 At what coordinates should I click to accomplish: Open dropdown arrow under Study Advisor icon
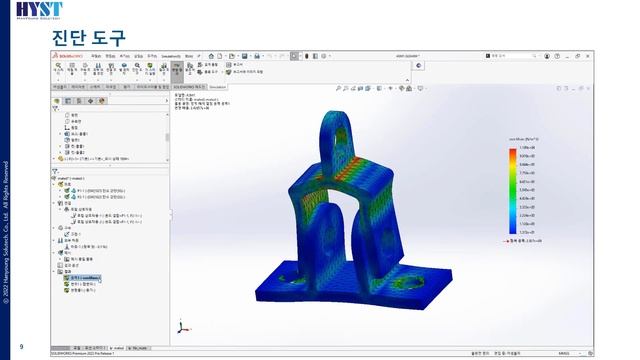(58, 80)
